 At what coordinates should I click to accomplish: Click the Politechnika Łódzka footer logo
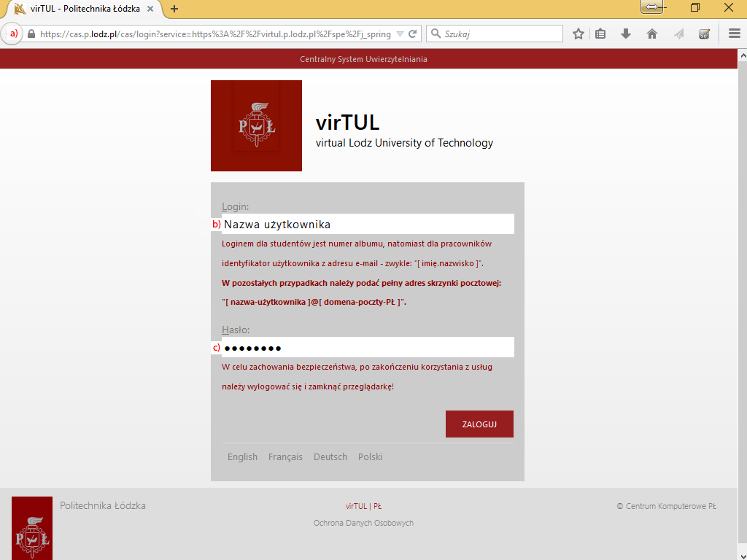tap(32, 528)
